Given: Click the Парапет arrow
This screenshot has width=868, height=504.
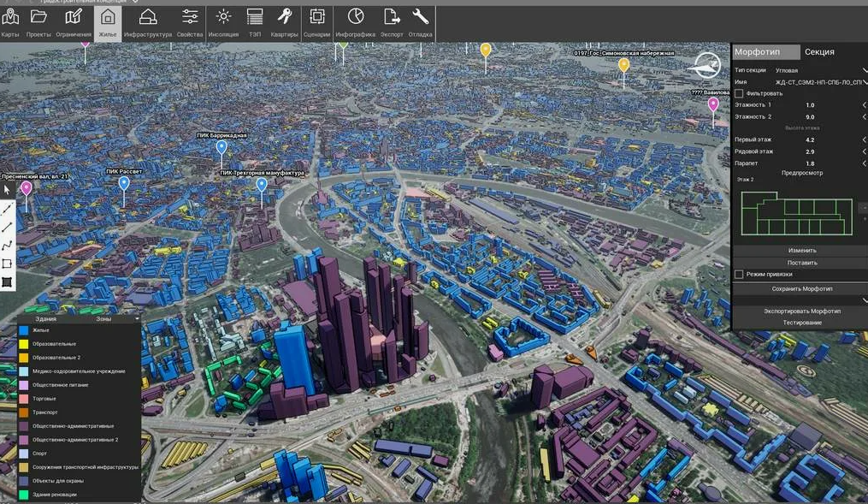Looking at the screenshot, I should pos(864,163).
